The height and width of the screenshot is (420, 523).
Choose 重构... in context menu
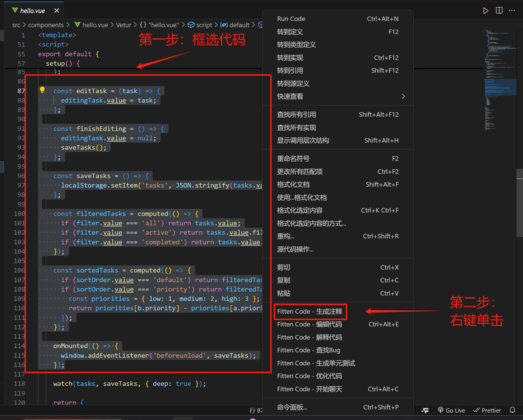338,236
